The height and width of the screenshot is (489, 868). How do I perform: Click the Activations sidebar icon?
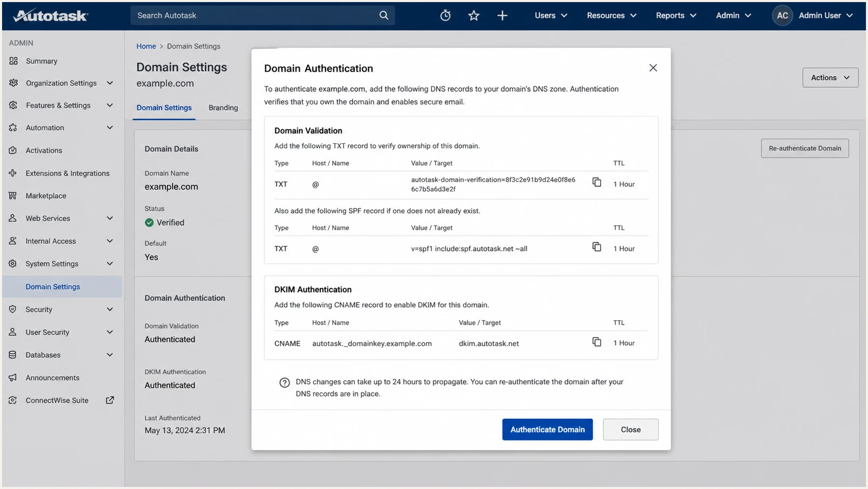13,150
